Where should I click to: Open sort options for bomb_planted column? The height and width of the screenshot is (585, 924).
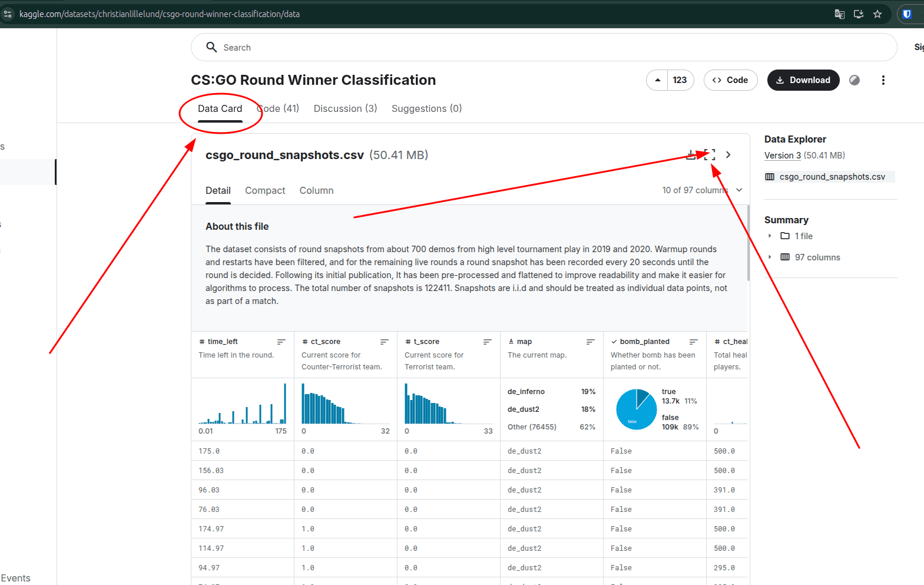tap(694, 342)
